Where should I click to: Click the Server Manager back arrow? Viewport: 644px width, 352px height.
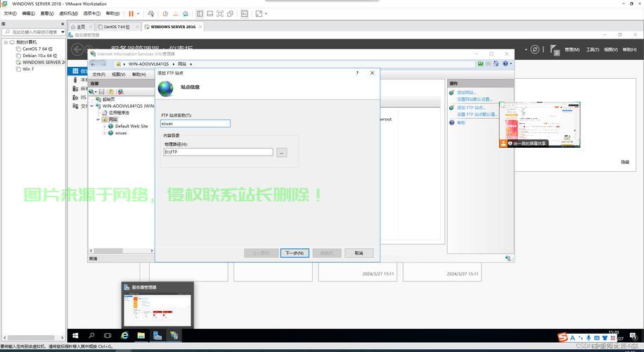pos(77,50)
